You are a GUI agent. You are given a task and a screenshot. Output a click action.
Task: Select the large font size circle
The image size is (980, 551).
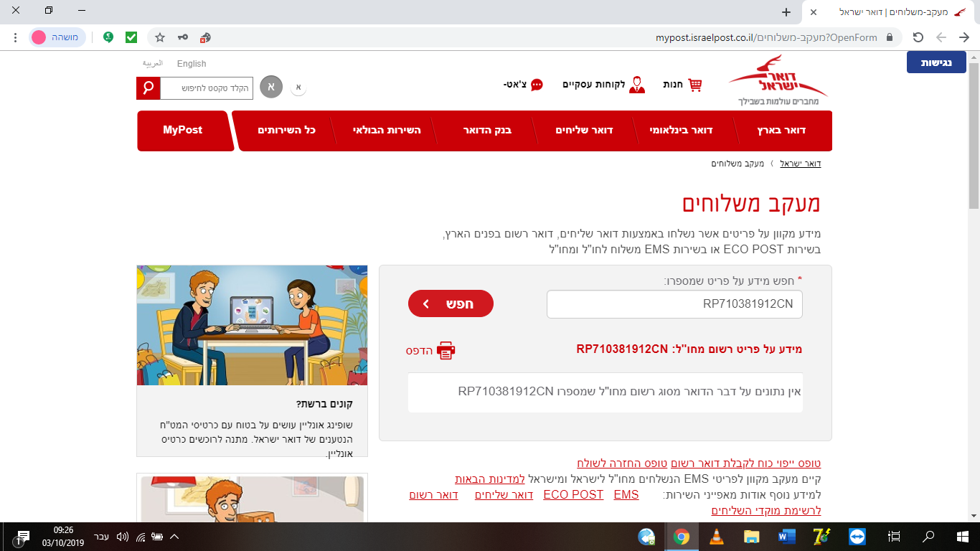(271, 87)
